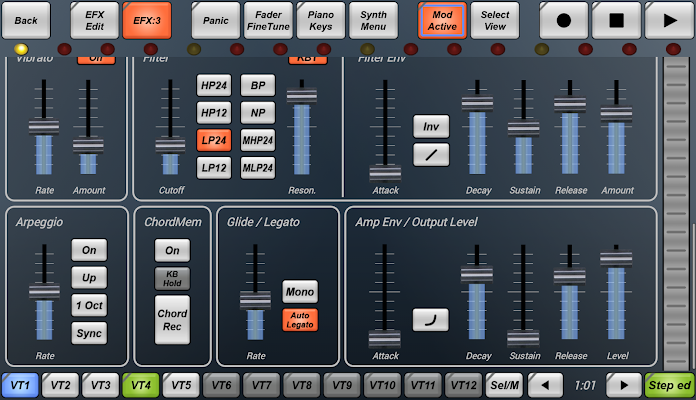Switch to the VT3 track tab
This screenshot has height=400, width=696.
pyautogui.click(x=101, y=385)
